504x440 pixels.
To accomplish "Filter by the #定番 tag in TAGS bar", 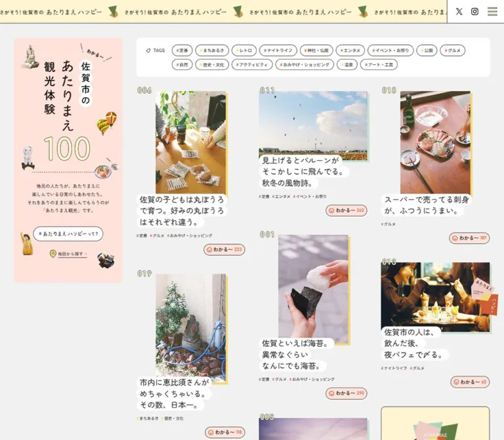I will pyautogui.click(x=182, y=50).
